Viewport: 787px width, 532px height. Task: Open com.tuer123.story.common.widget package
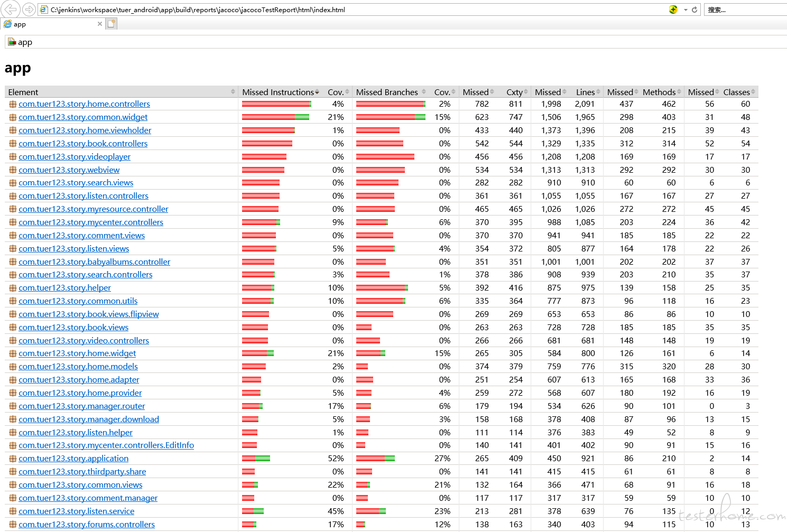pos(83,117)
